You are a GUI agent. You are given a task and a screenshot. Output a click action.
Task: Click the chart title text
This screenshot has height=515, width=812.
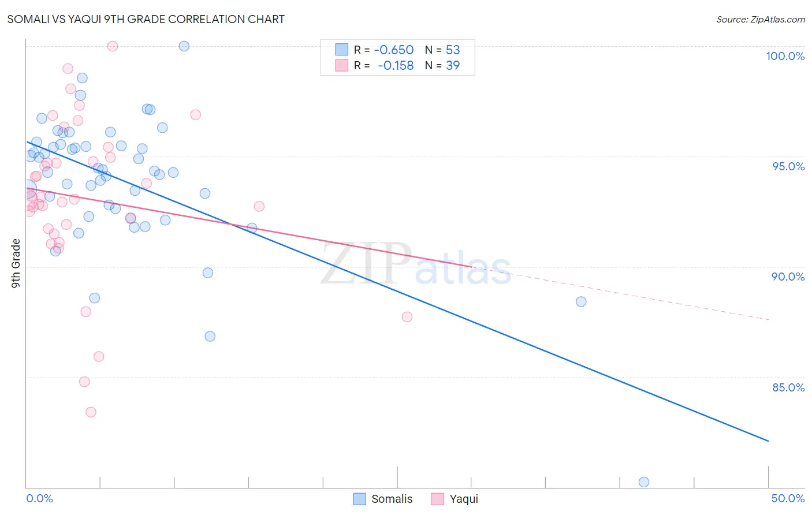coord(146,19)
